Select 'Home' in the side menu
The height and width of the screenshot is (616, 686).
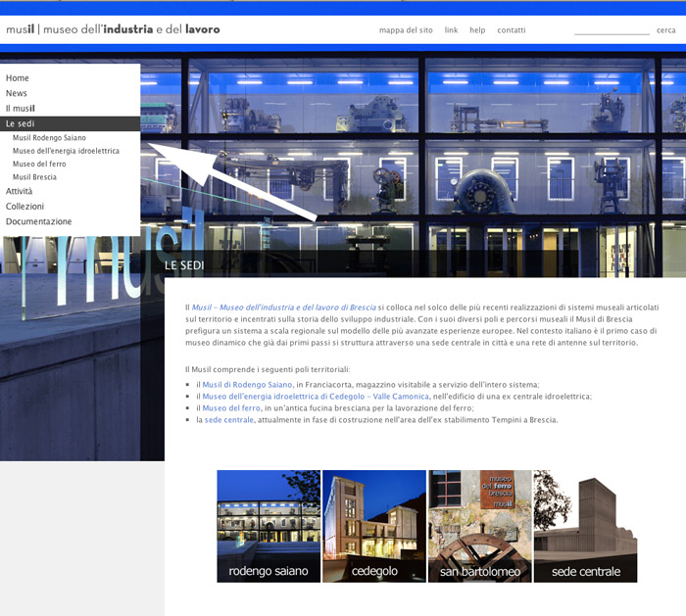coord(18,78)
